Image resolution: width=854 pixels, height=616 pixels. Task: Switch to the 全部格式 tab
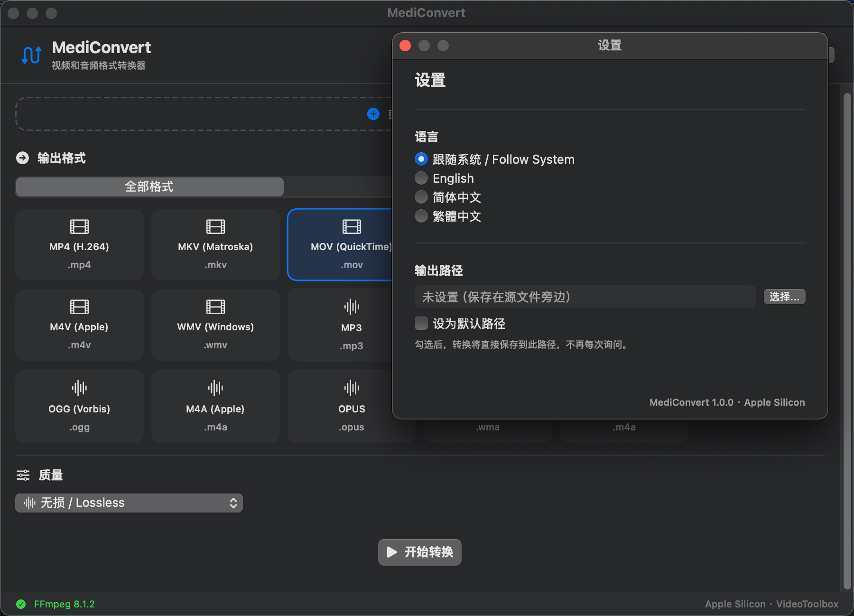[x=150, y=187]
